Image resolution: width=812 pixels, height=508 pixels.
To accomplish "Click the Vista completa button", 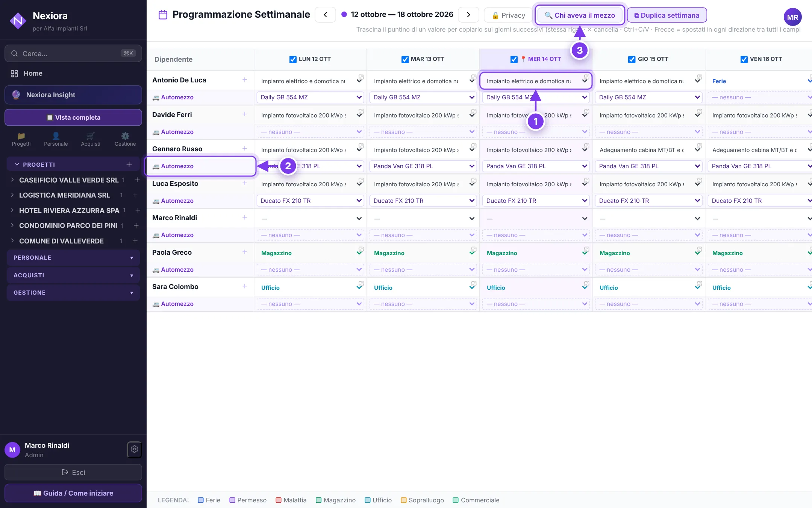I will coord(73,117).
